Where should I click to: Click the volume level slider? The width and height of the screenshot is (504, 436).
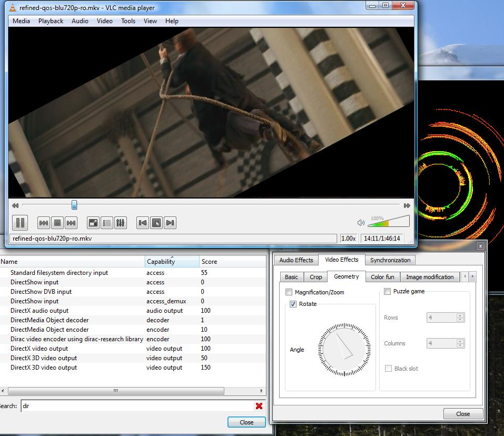[389, 221]
